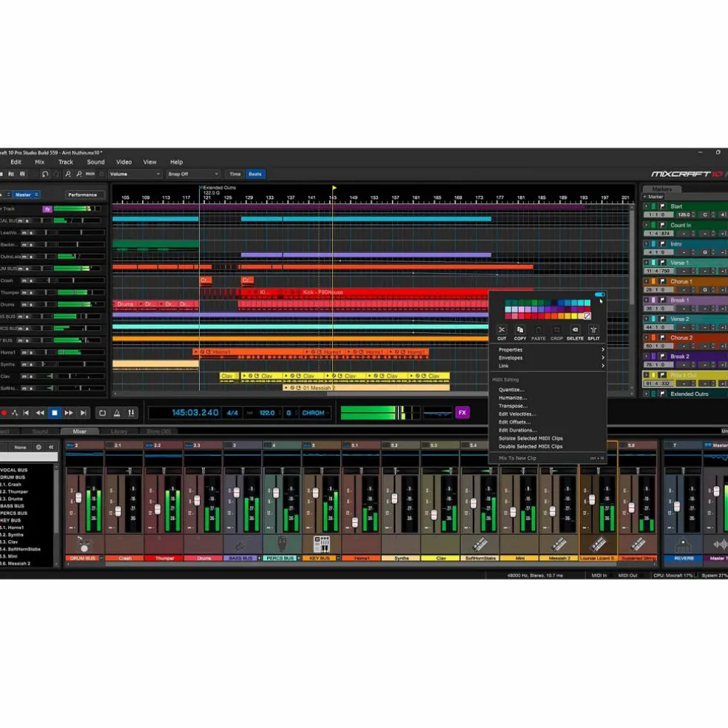Image resolution: width=728 pixels, height=728 pixels.
Task: Open the Sound menu
Action: (95, 162)
